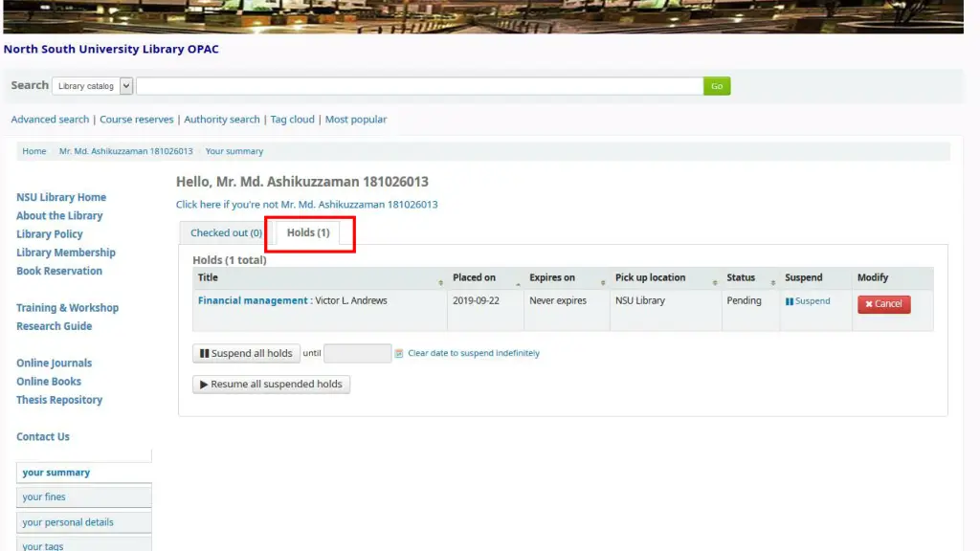Open Online Journals sidebar link
The image size is (980, 551).
click(x=55, y=364)
